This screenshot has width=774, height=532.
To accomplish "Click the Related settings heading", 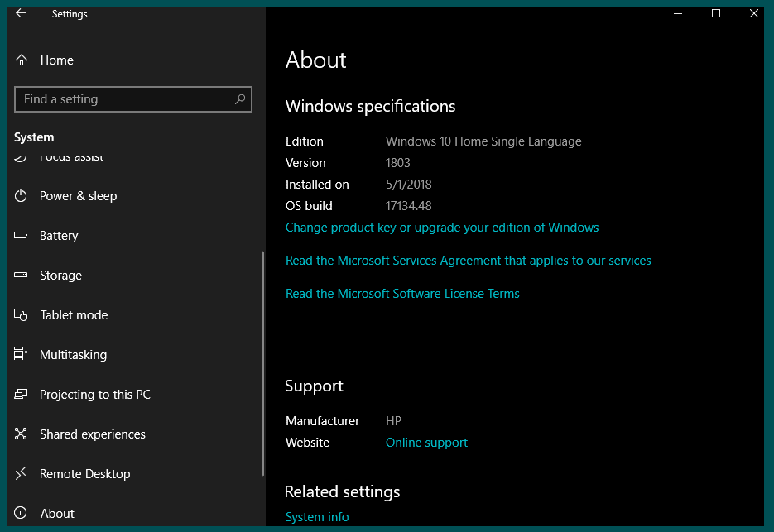I will coord(342,492).
